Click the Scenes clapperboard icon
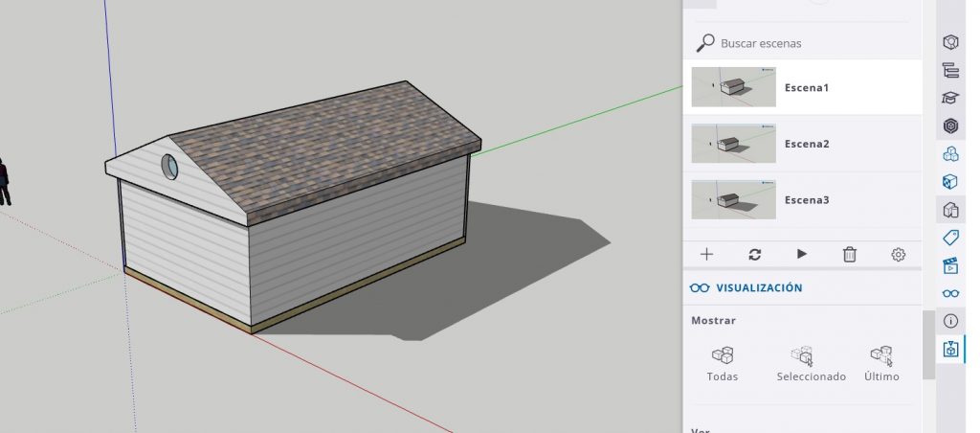This screenshot has width=980, height=433. [950, 265]
